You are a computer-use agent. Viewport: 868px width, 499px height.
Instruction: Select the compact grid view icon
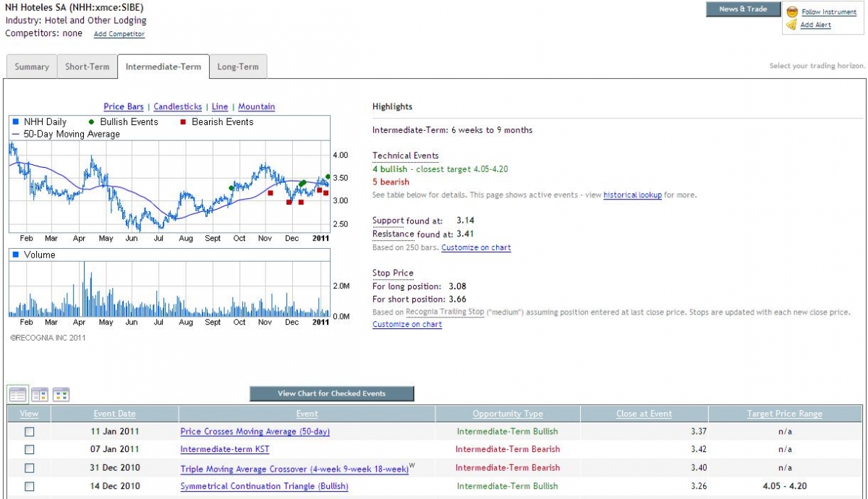click(60, 393)
